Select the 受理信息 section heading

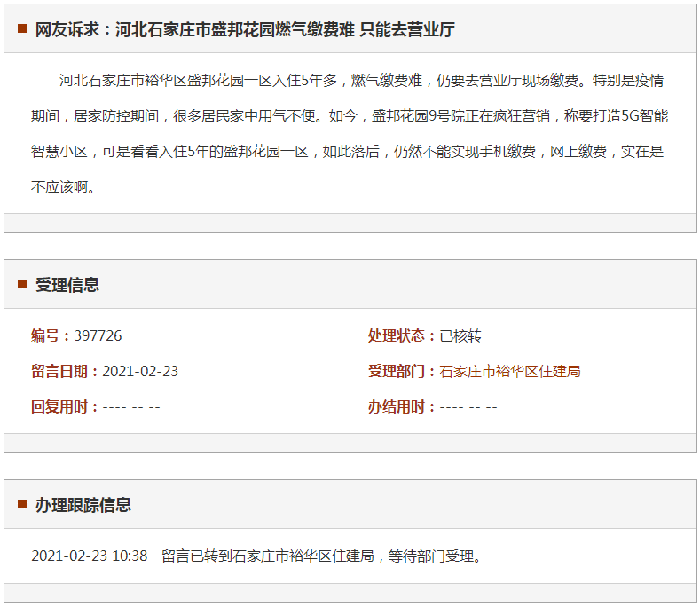coord(67,285)
